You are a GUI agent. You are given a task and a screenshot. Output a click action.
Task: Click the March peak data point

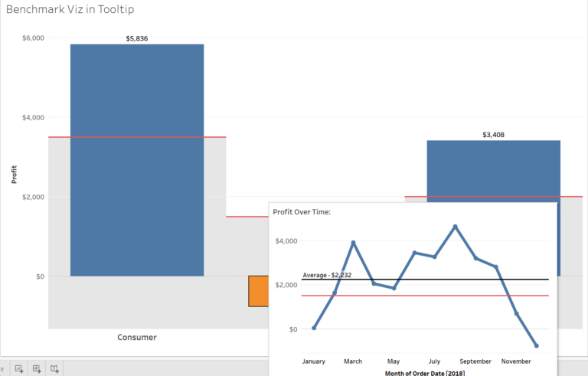coord(353,243)
